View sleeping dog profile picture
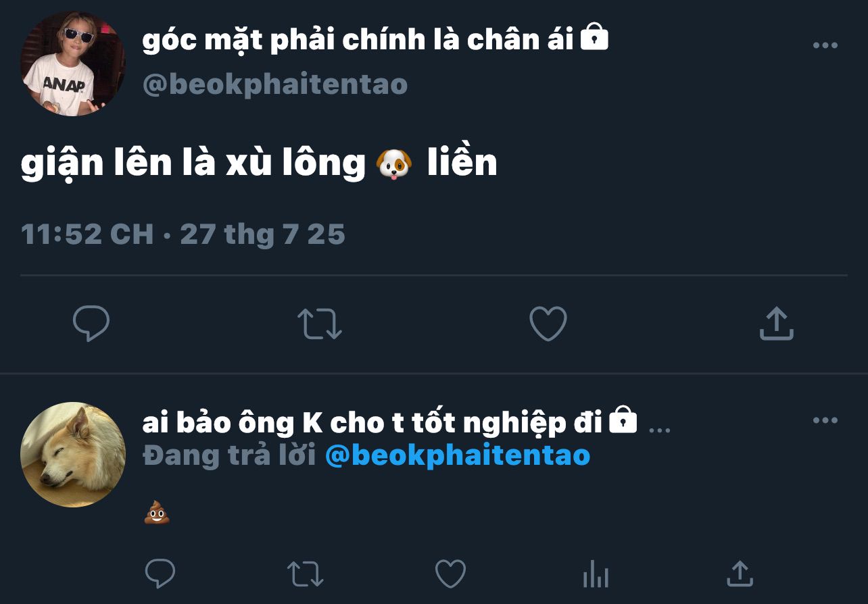The width and height of the screenshot is (868, 604). (73, 455)
